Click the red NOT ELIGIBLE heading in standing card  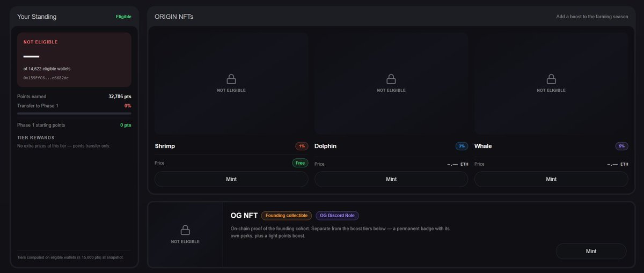point(40,42)
